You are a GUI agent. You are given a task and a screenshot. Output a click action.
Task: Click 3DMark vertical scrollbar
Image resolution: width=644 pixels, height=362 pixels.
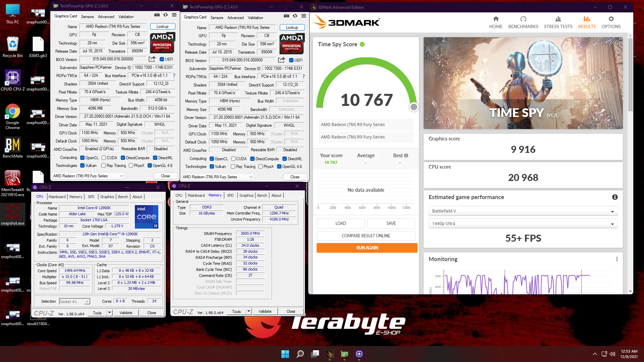(630, 75)
